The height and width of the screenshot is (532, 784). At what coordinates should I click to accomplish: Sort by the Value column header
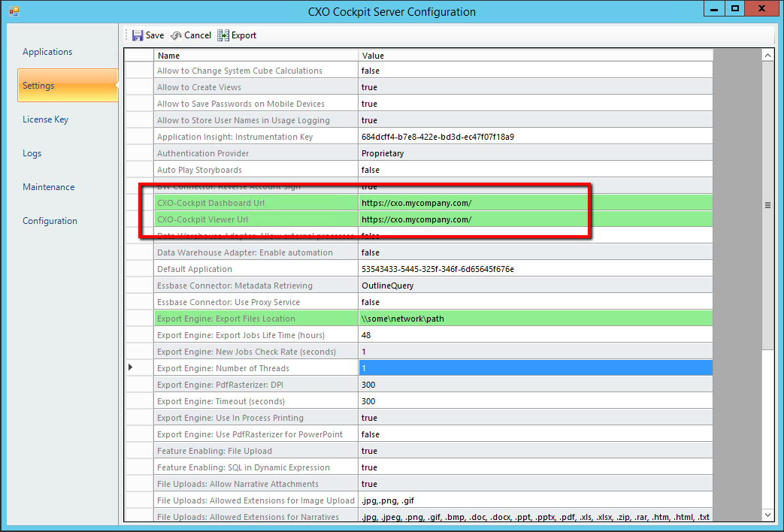click(x=535, y=56)
